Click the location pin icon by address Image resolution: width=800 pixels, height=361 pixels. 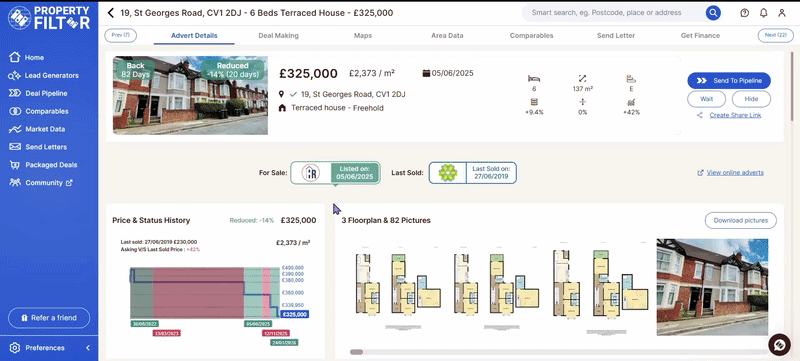point(281,94)
